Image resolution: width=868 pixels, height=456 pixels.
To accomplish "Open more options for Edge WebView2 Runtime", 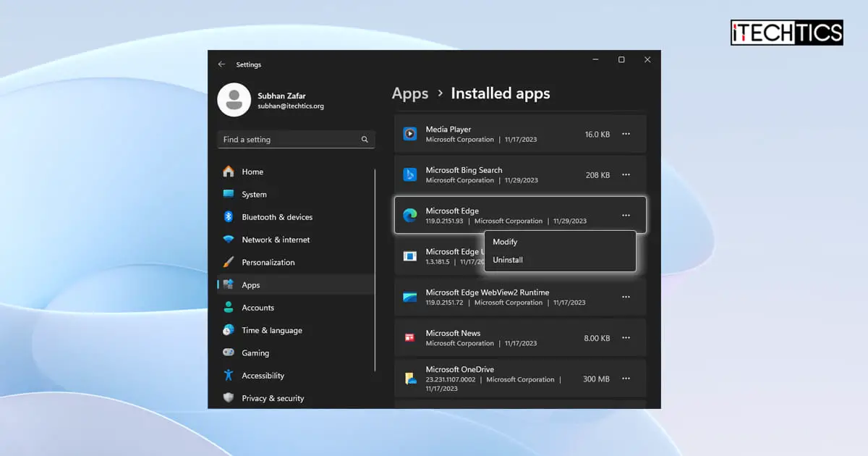I will (626, 297).
